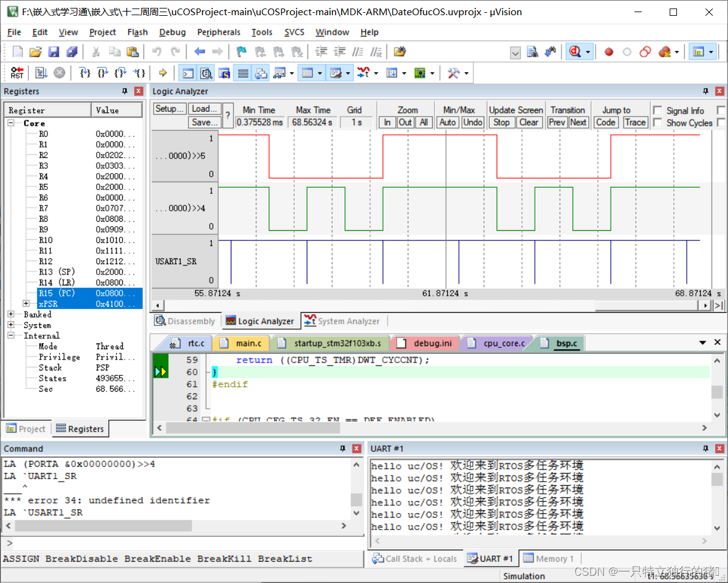The image size is (728, 583).
Task: Open the Peripherals menu
Action: point(219,32)
